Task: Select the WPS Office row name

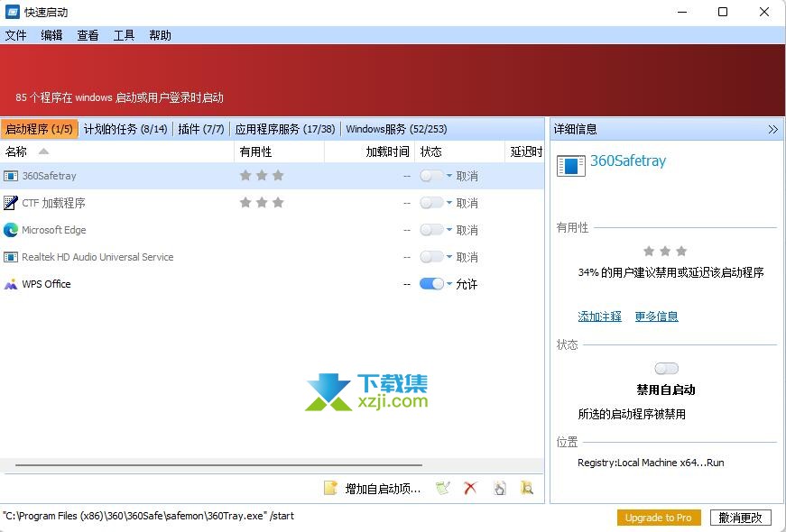Action: (x=47, y=284)
